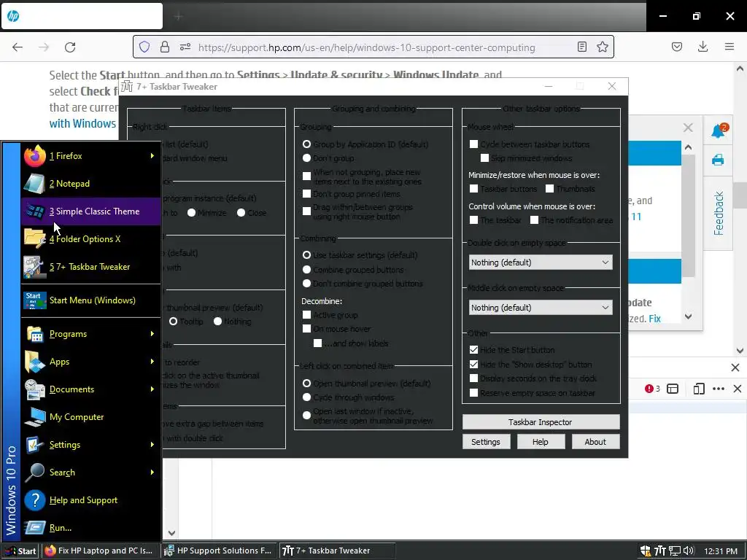The width and height of the screenshot is (747, 560).
Task: Open the devtools three-dots menu
Action: pos(719,389)
